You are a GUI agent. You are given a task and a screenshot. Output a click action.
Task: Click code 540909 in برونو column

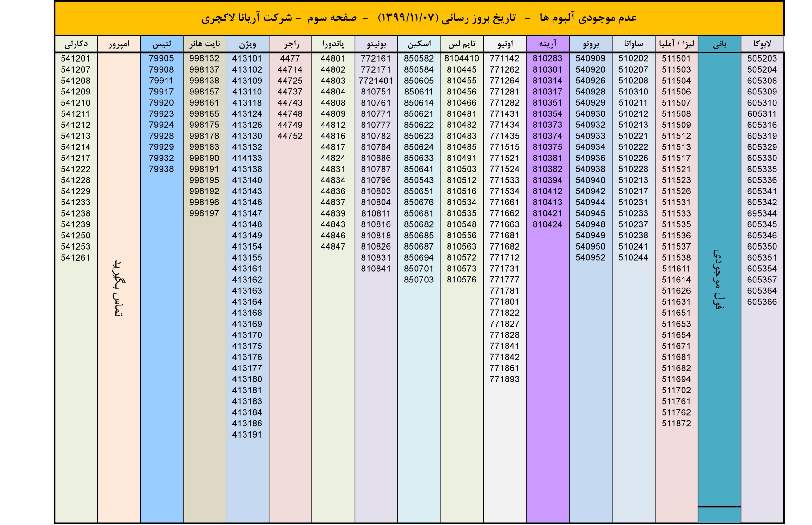590,58
